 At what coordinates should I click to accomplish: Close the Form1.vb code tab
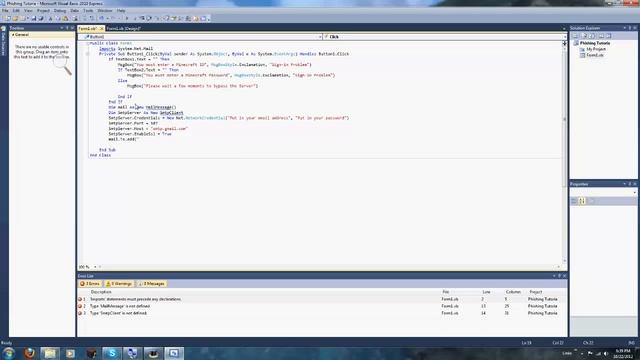pos(102,29)
